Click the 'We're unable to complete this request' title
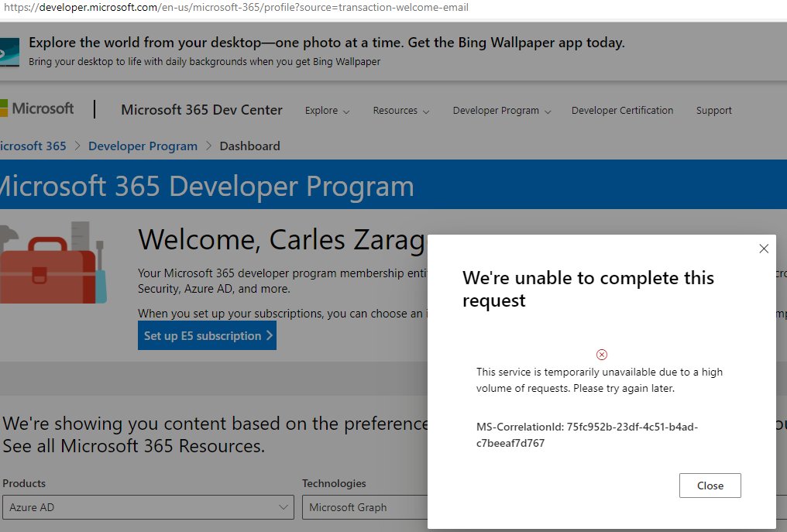The image size is (787, 532). click(588, 289)
